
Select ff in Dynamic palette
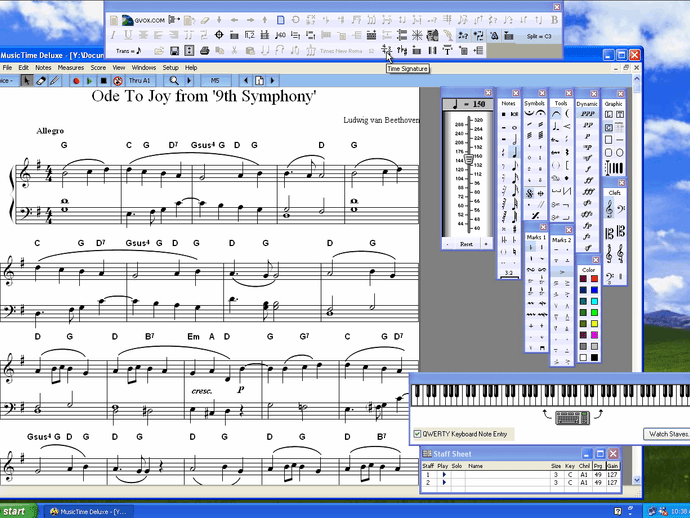pyautogui.click(x=587, y=180)
